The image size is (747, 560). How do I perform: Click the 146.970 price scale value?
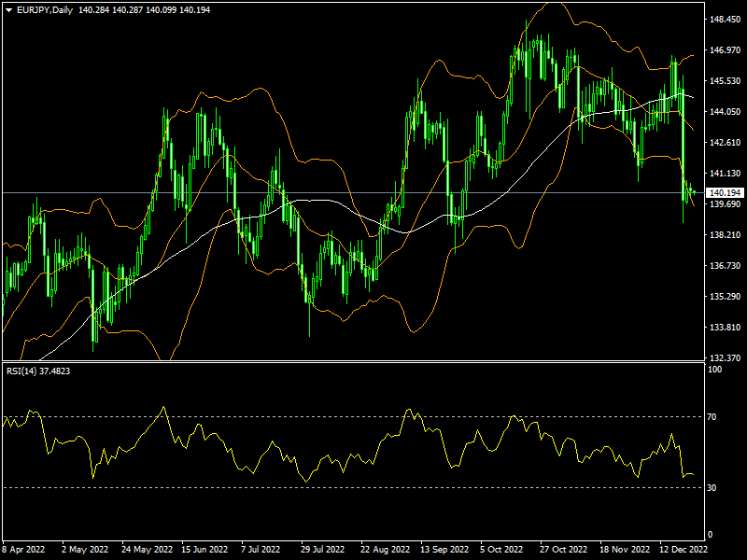tap(725, 50)
